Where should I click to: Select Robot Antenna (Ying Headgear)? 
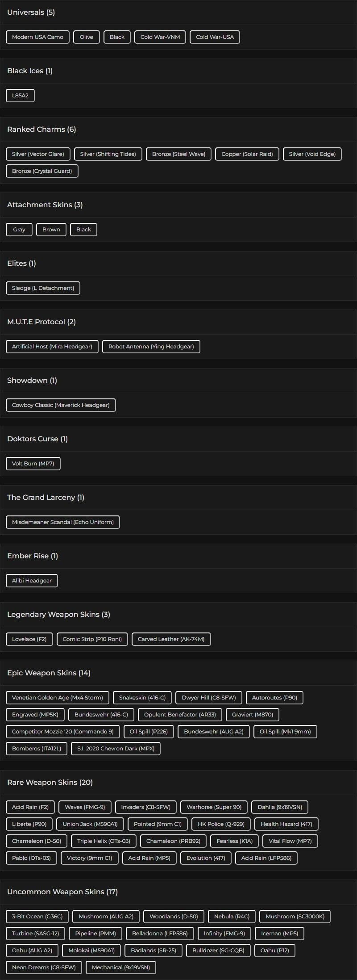coord(151,347)
